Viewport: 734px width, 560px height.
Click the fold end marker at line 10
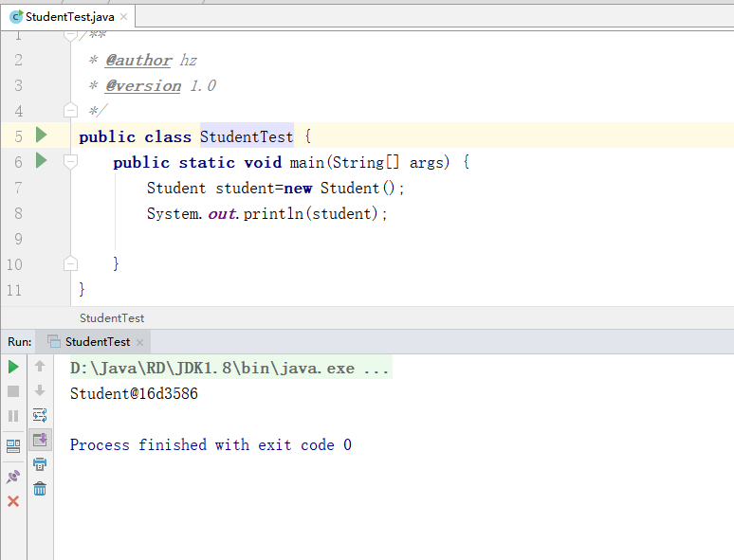(x=70, y=263)
